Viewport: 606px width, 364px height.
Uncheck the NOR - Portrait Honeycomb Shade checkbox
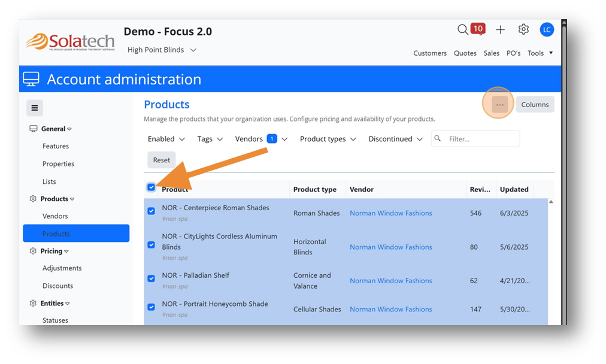tap(151, 307)
